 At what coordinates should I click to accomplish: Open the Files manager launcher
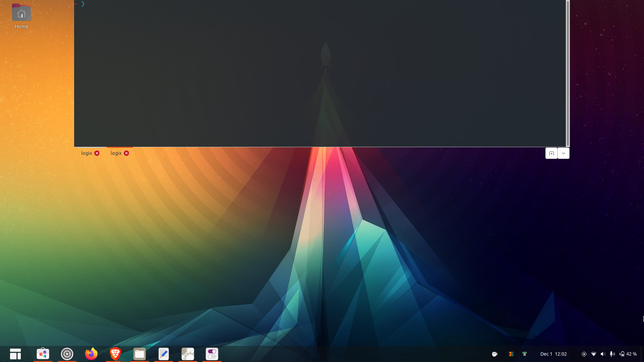(140, 354)
